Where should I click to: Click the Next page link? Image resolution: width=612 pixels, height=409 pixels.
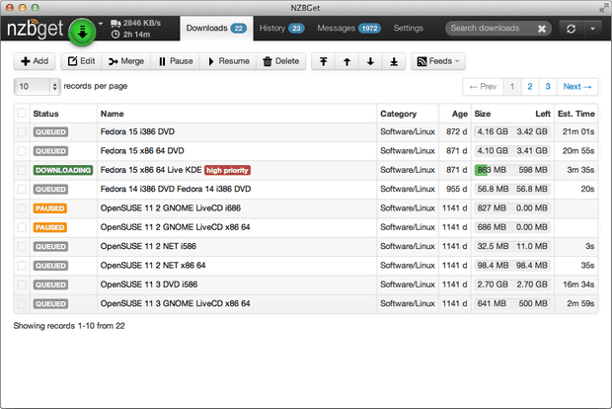click(x=577, y=87)
